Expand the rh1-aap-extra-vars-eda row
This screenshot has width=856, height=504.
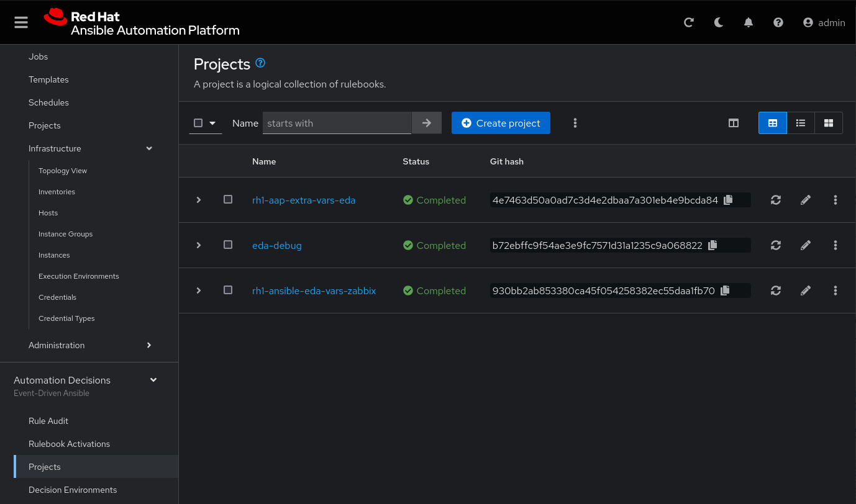[199, 200]
